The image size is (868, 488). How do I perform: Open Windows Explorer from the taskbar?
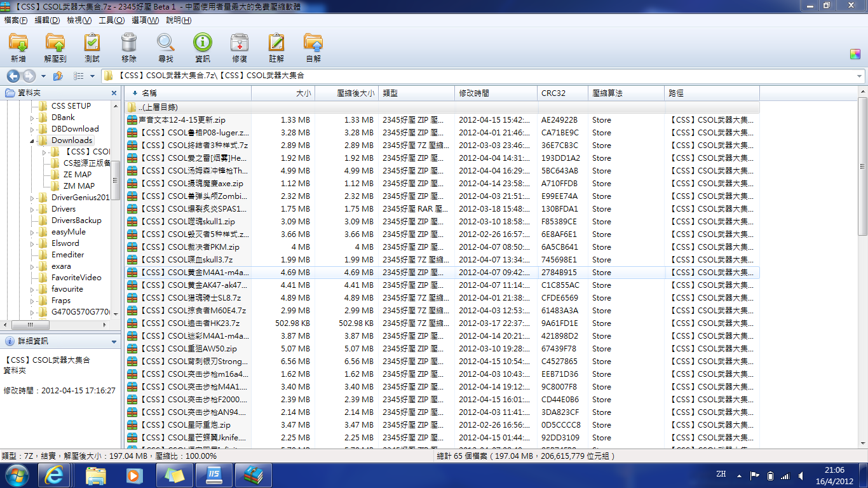[95, 475]
